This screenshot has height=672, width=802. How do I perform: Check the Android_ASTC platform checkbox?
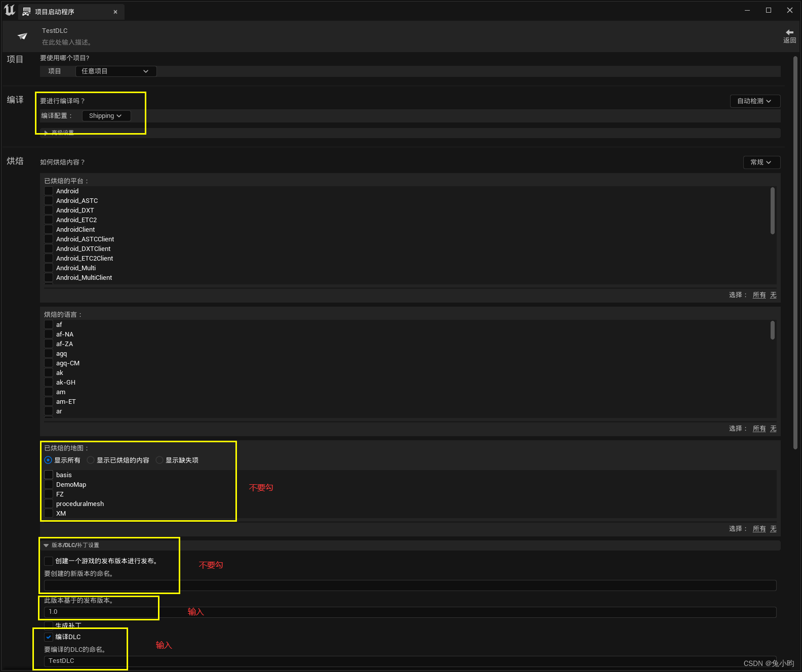tap(49, 200)
